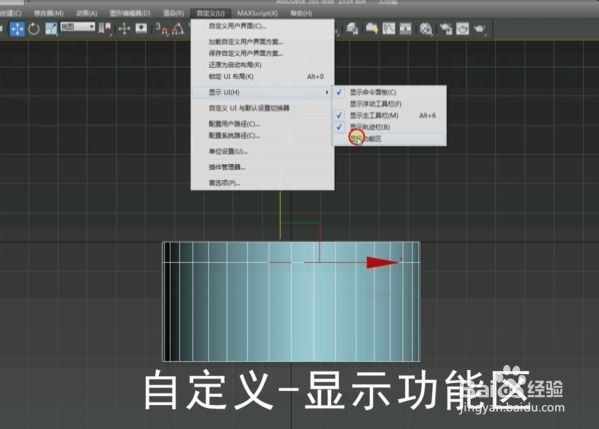This screenshot has height=429, width=599.
Task: Open the MAXScript(X) menu
Action: click(x=257, y=13)
